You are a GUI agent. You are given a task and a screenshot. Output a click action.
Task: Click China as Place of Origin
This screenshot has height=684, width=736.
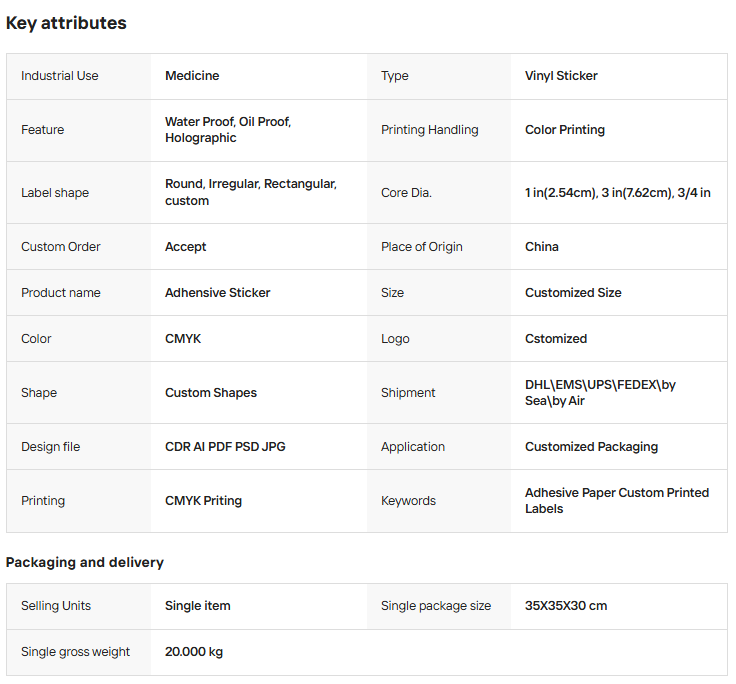542,246
